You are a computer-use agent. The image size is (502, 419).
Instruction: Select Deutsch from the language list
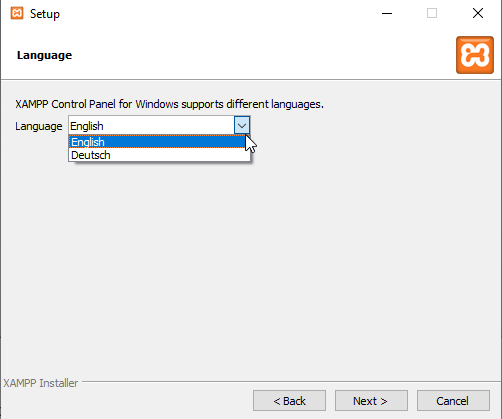pyautogui.click(x=159, y=155)
